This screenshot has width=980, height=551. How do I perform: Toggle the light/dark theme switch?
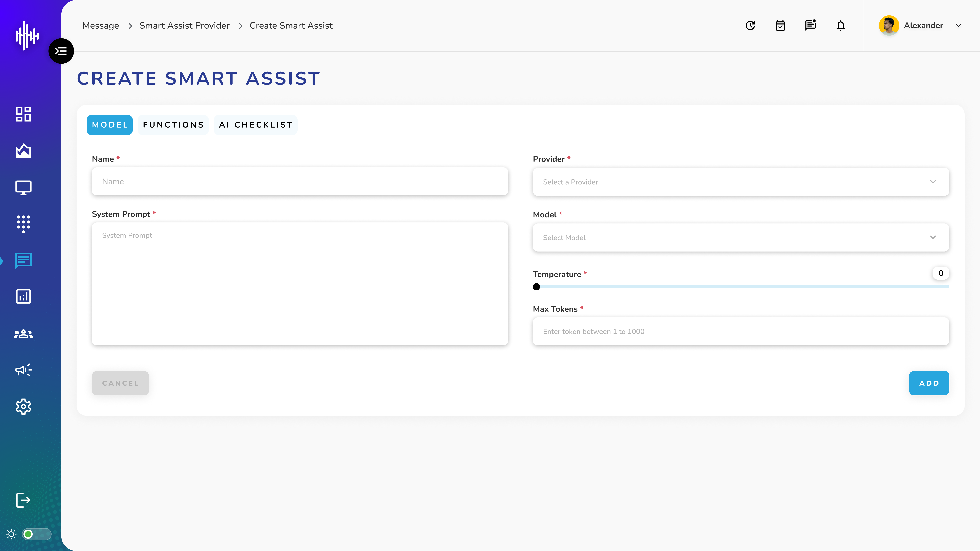point(37,534)
